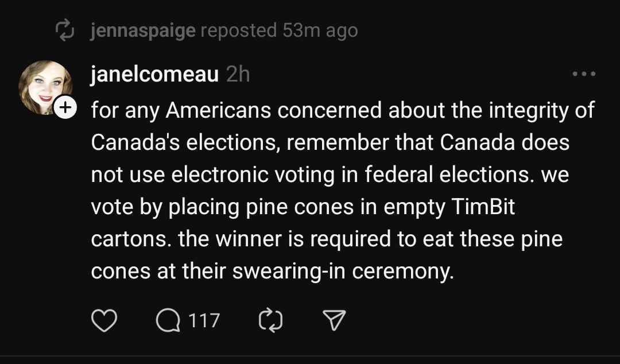The height and width of the screenshot is (364, 620).
Task: Open the janelcomeau username link
Action: 154,75
